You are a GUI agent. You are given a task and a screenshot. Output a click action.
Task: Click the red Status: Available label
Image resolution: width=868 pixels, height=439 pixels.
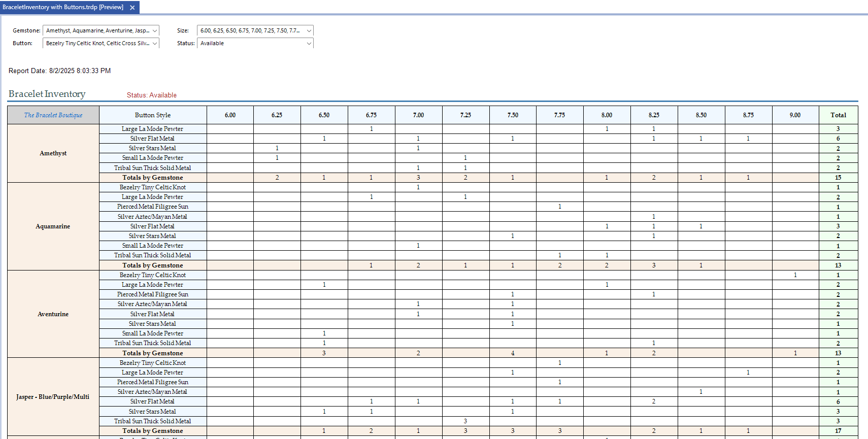click(152, 95)
